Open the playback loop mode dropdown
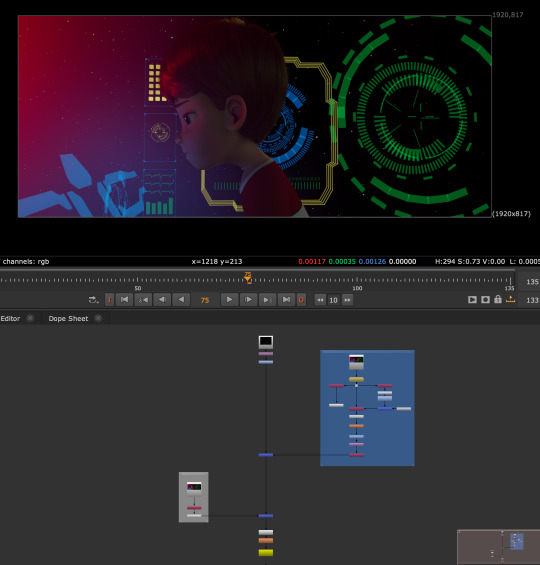 pos(93,300)
